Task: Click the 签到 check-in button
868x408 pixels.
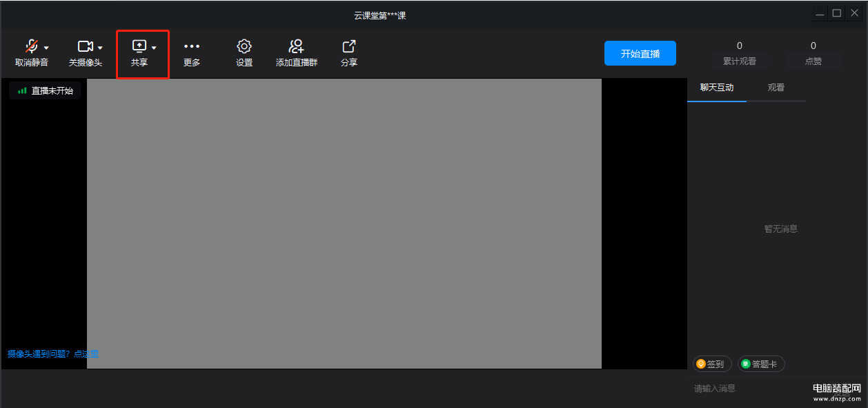Action: point(712,364)
